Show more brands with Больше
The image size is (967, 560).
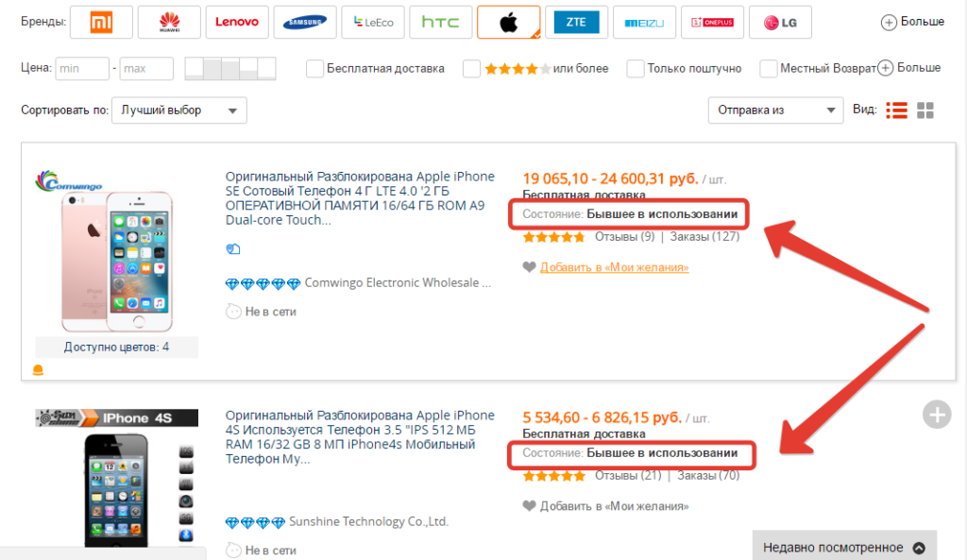(913, 23)
